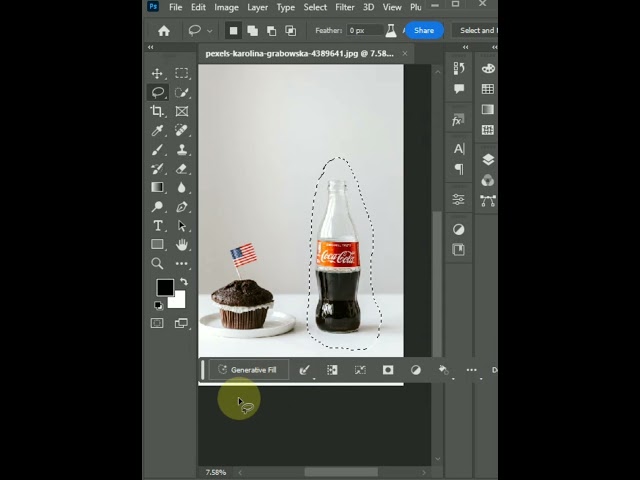Image resolution: width=640 pixels, height=480 pixels.
Task: Click the blue Share button
Action: coord(424,31)
